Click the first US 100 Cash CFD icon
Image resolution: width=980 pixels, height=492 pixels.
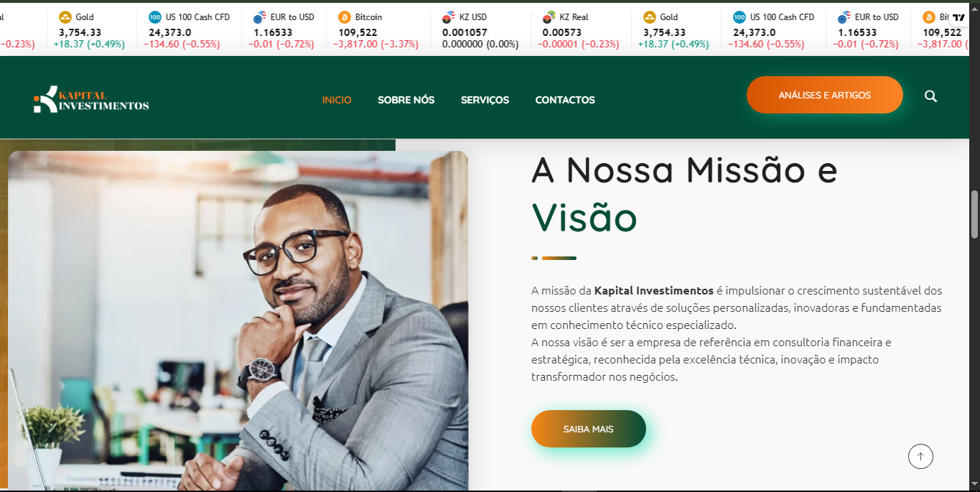[155, 17]
